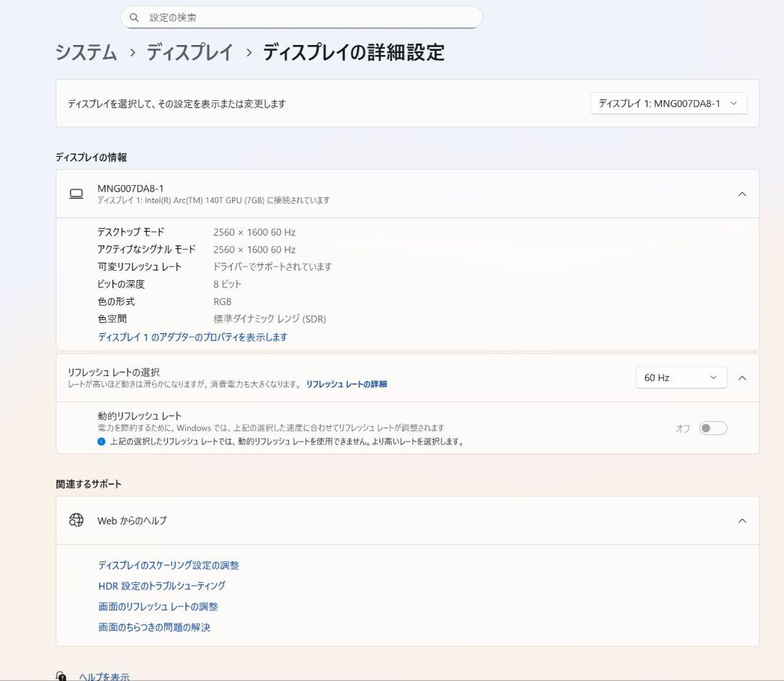Collapse the Web からのヘルプ panel
This screenshot has height=681, width=784.
click(x=742, y=521)
